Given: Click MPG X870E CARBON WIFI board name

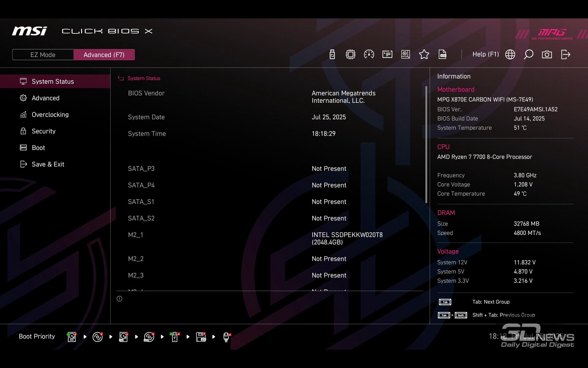Looking at the screenshot, I should [x=485, y=100].
